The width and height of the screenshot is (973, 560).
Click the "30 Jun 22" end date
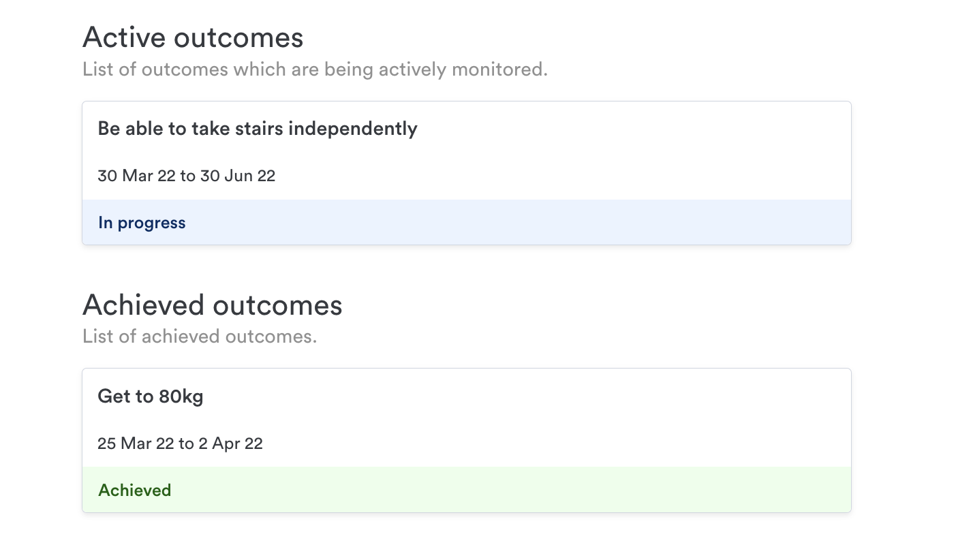(238, 176)
